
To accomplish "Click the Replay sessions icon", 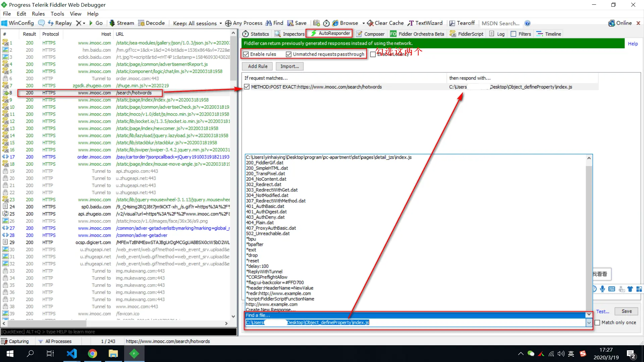I will click(x=51, y=23).
